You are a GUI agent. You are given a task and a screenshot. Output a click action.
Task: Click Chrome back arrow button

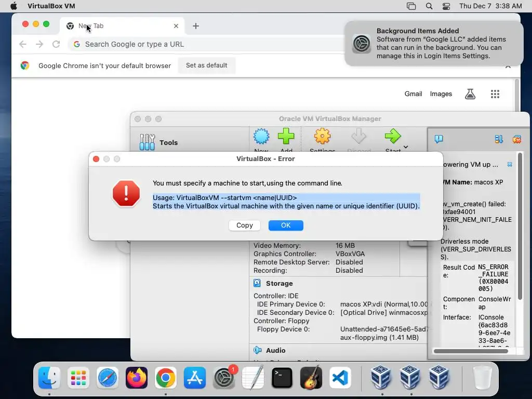tap(23, 44)
